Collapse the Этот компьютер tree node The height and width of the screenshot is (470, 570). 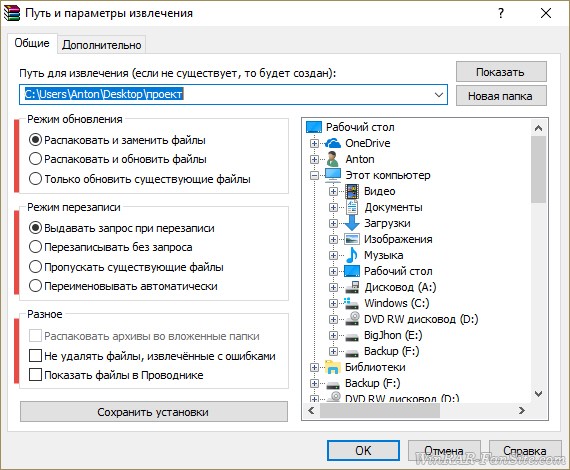314,176
